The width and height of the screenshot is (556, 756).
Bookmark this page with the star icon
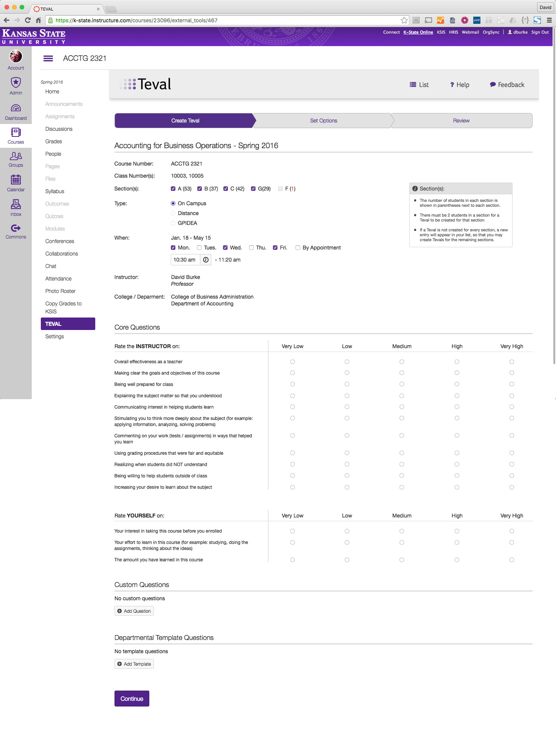click(x=404, y=20)
